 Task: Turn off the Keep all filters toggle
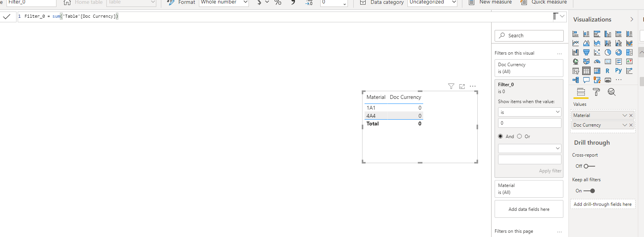point(589,191)
